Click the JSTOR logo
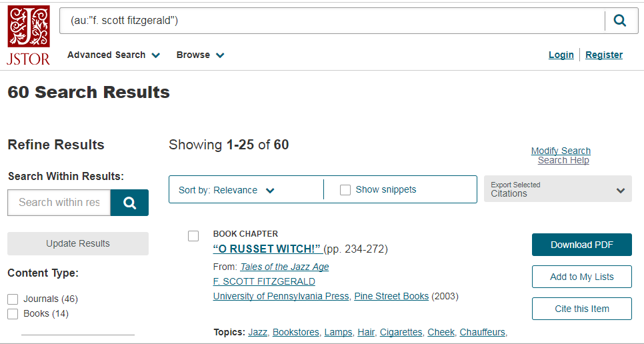The width and height of the screenshot is (644, 344). pos(29,35)
